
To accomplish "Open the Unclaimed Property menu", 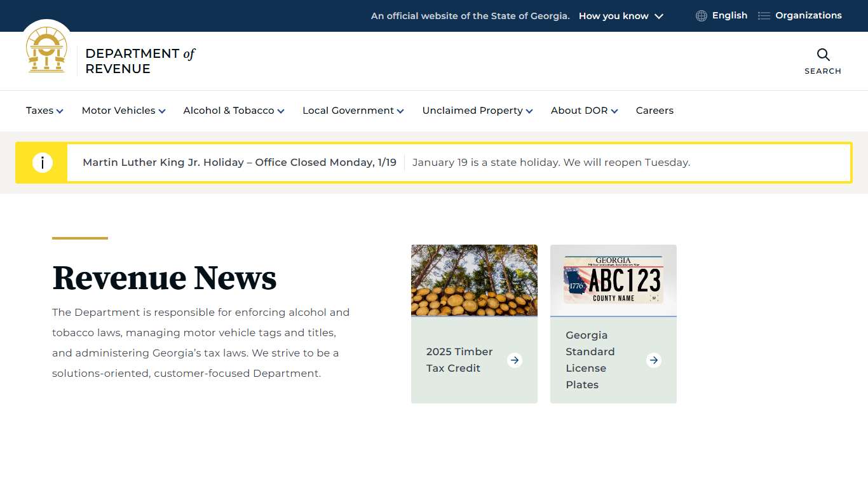I will 473,110.
